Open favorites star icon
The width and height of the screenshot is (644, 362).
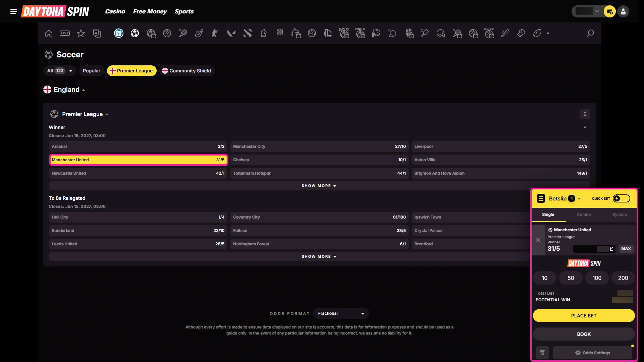81,33
